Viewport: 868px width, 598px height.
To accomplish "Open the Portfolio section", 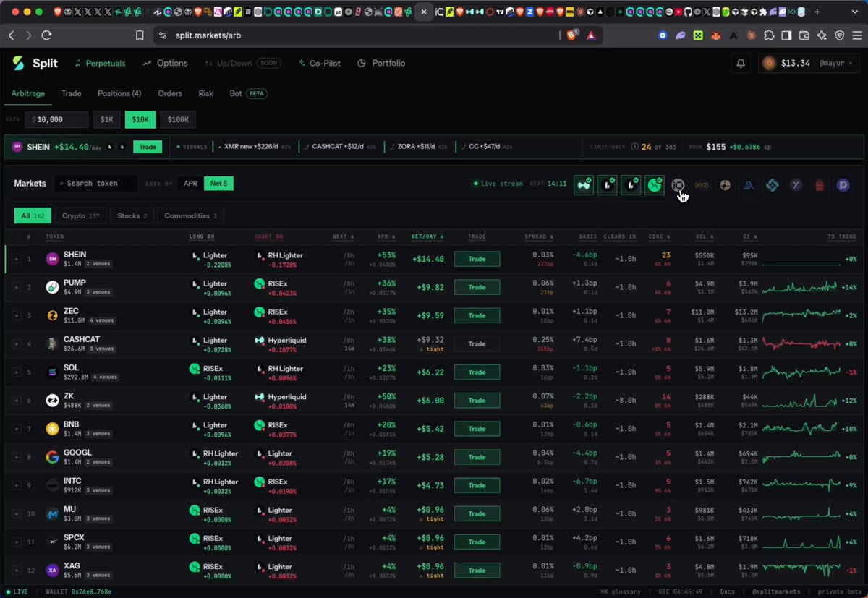I will click(x=381, y=64).
